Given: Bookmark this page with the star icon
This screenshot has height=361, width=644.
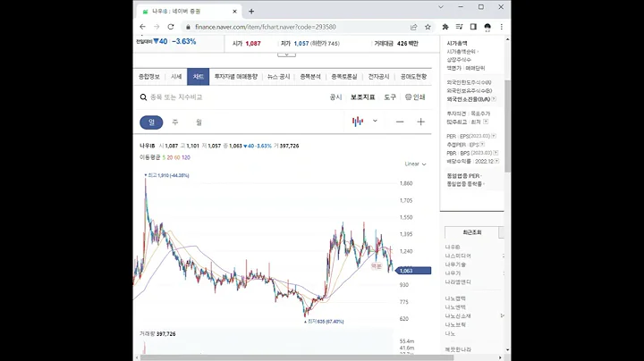Looking at the screenshot, I should click(x=428, y=27).
